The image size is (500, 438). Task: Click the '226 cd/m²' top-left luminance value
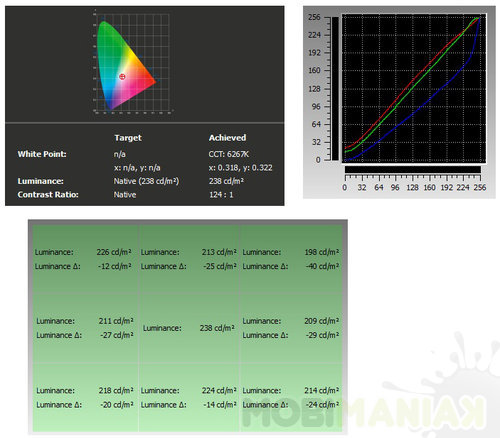click(114, 252)
